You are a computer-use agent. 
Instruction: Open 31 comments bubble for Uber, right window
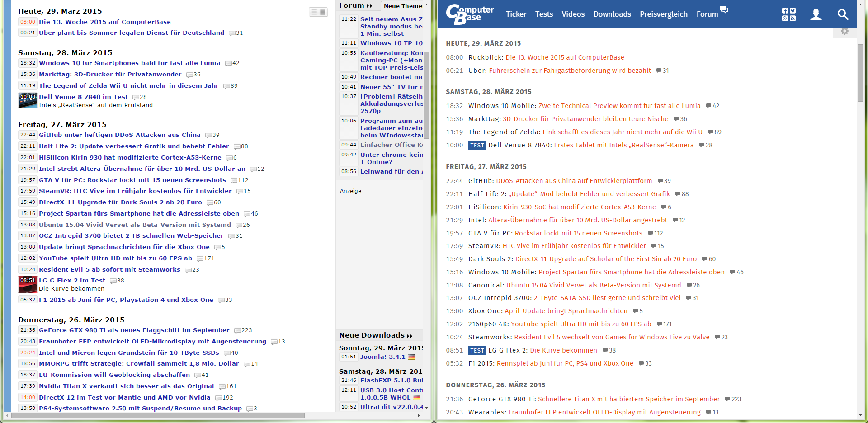(662, 70)
